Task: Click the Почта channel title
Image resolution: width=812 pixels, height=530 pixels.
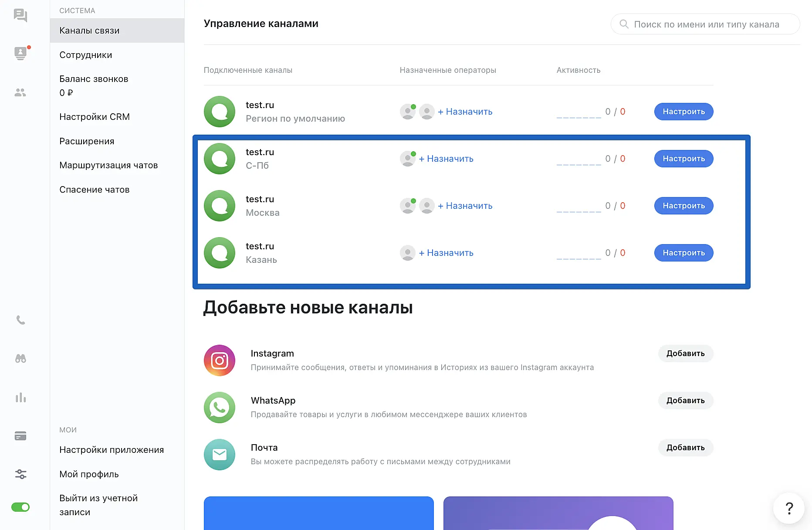Action: (x=264, y=448)
